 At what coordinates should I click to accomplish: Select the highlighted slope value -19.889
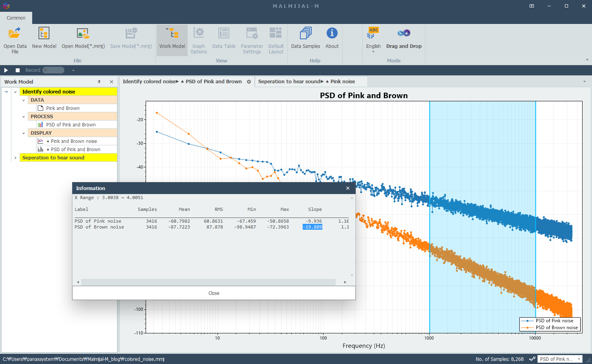pos(312,227)
